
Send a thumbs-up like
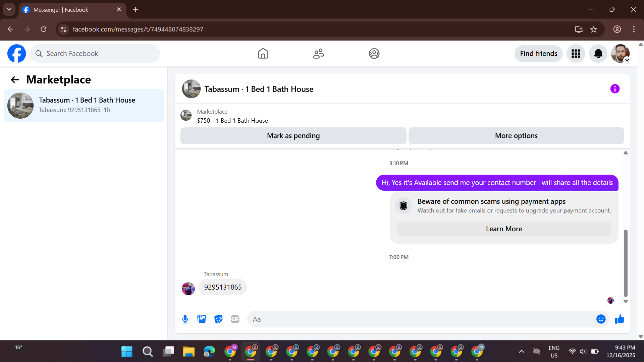click(x=620, y=319)
